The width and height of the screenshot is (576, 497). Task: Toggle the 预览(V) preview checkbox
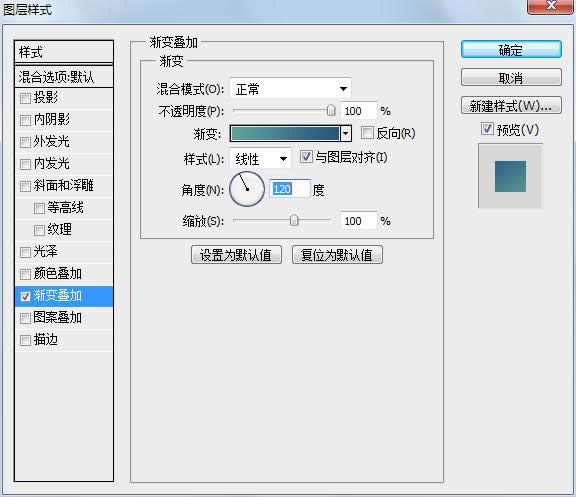(x=487, y=129)
